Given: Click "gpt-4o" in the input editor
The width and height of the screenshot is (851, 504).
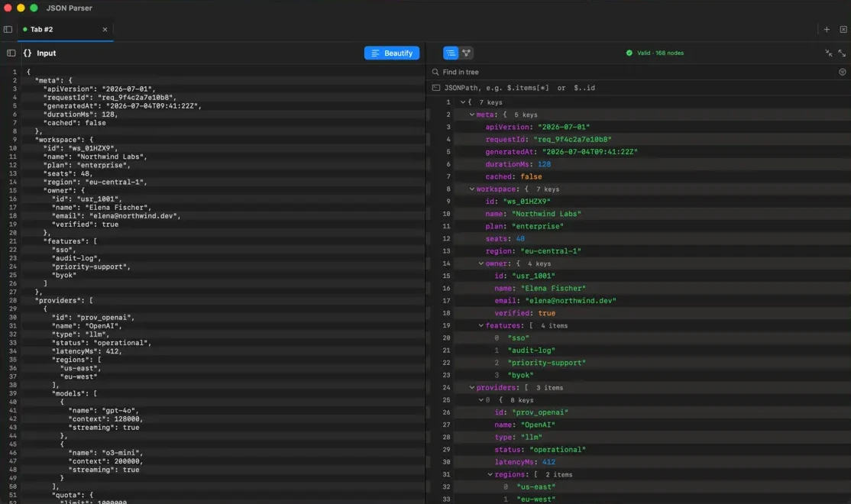Looking at the screenshot, I should [118, 411].
